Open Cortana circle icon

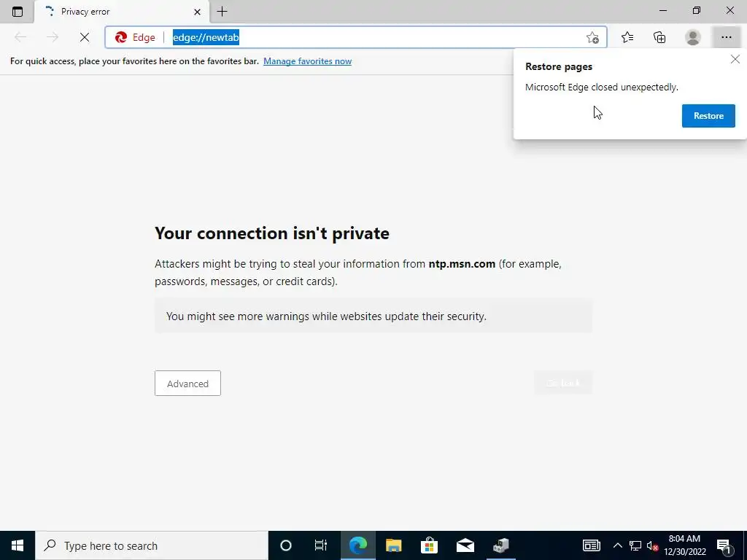coord(286,545)
